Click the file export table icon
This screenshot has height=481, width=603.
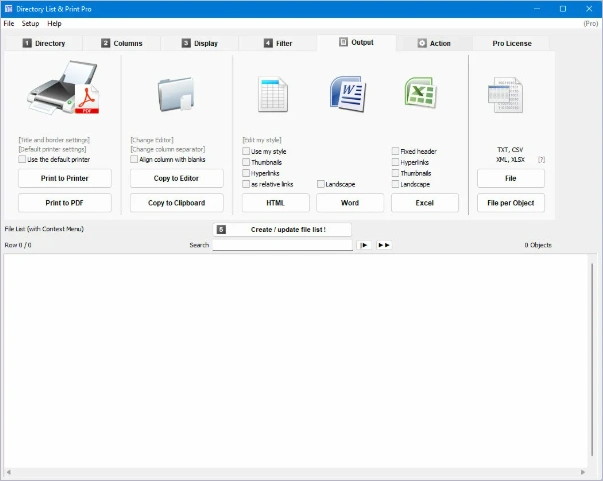click(506, 97)
